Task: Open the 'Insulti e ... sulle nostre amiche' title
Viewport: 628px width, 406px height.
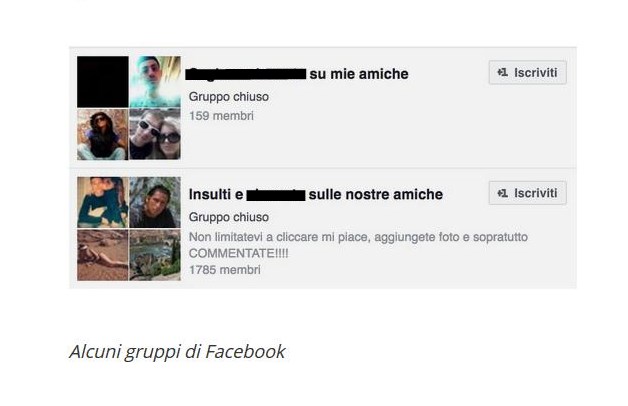Action: point(316,194)
